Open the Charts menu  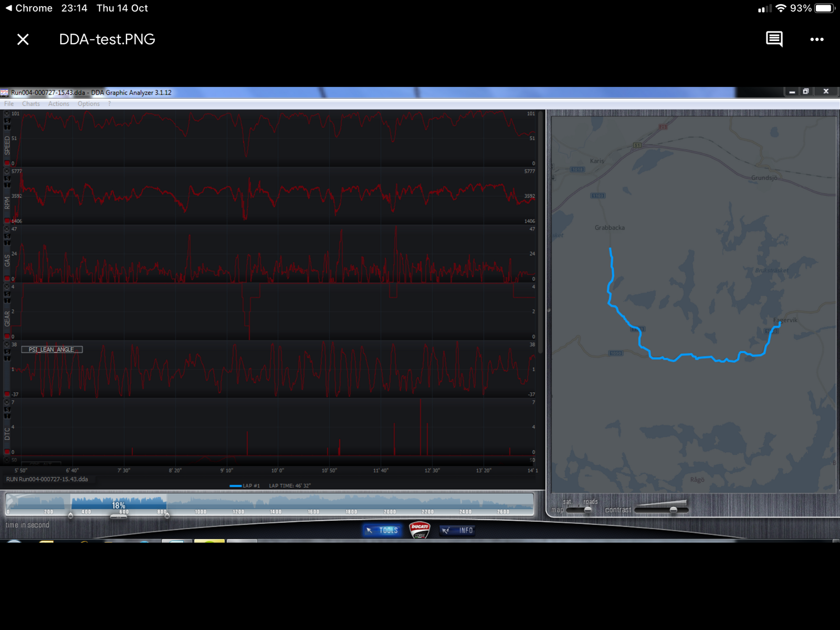coord(31,104)
